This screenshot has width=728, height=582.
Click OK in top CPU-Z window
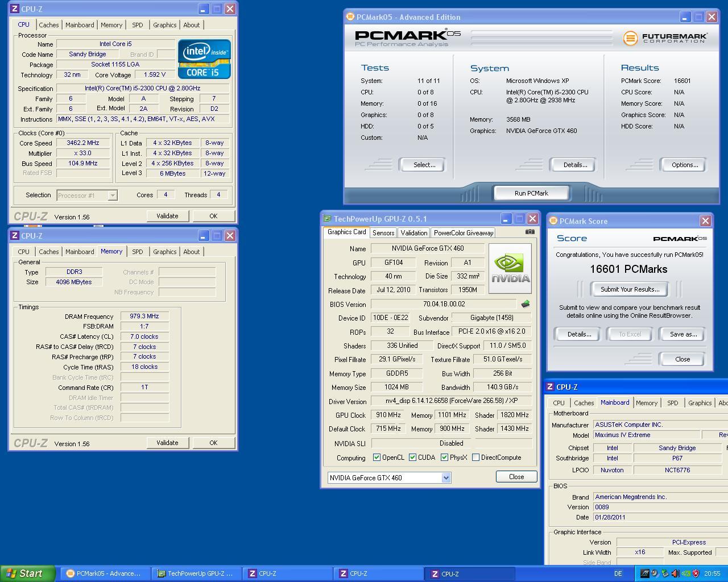(x=213, y=216)
